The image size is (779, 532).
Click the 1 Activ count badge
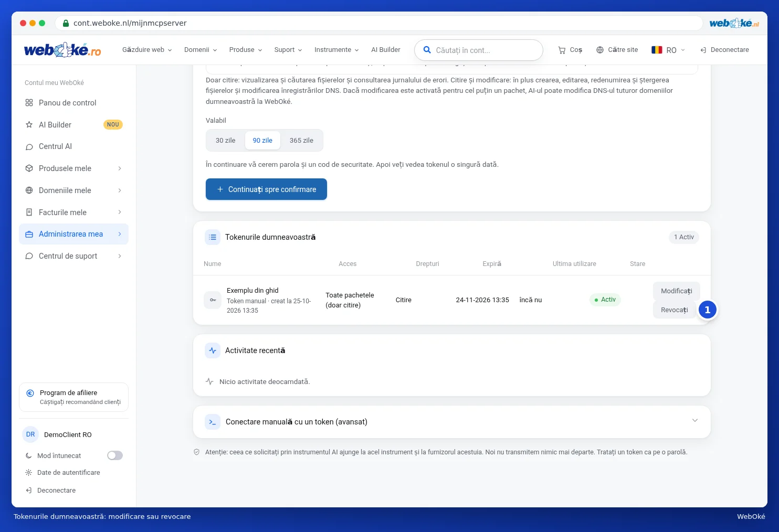pyautogui.click(x=683, y=237)
